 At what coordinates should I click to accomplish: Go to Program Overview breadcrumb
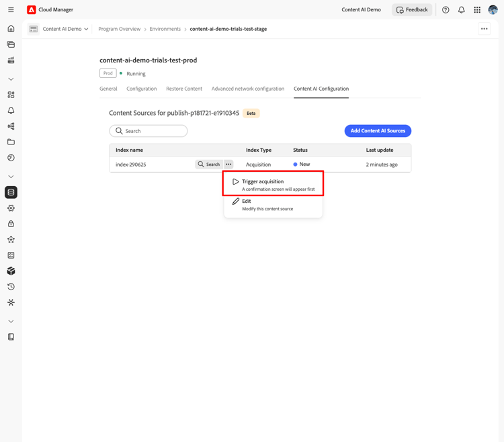pos(119,29)
